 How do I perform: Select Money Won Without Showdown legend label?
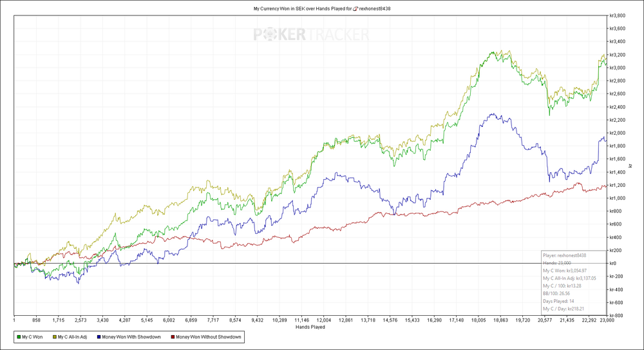(x=208, y=337)
